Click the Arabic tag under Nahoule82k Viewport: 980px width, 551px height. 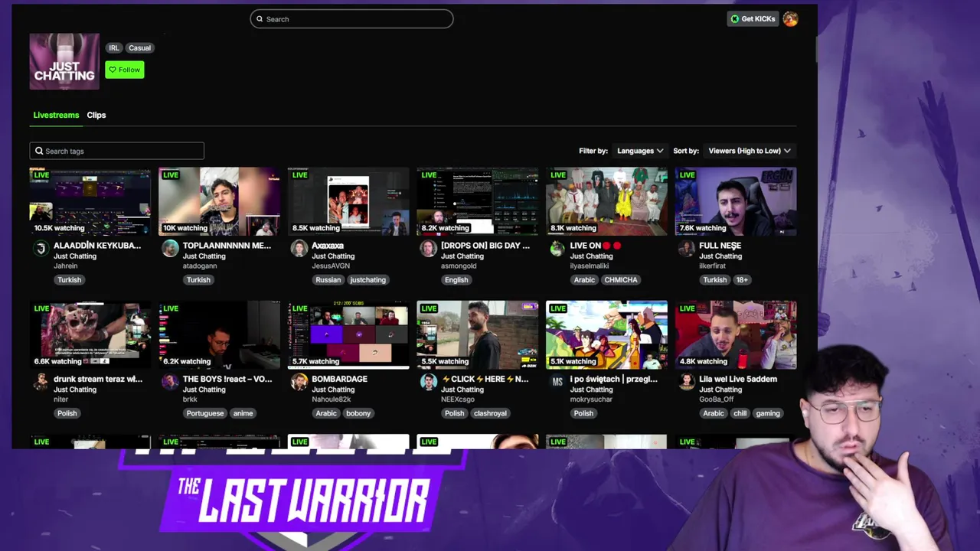click(x=326, y=413)
